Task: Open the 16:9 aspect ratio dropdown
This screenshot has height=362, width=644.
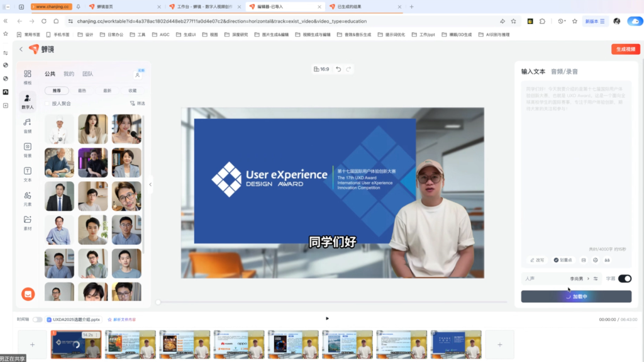Action: (x=321, y=69)
